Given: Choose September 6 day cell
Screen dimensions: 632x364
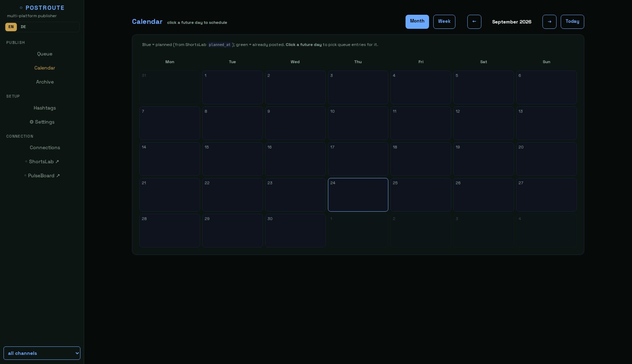Looking at the screenshot, I should click(x=546, y=87).
